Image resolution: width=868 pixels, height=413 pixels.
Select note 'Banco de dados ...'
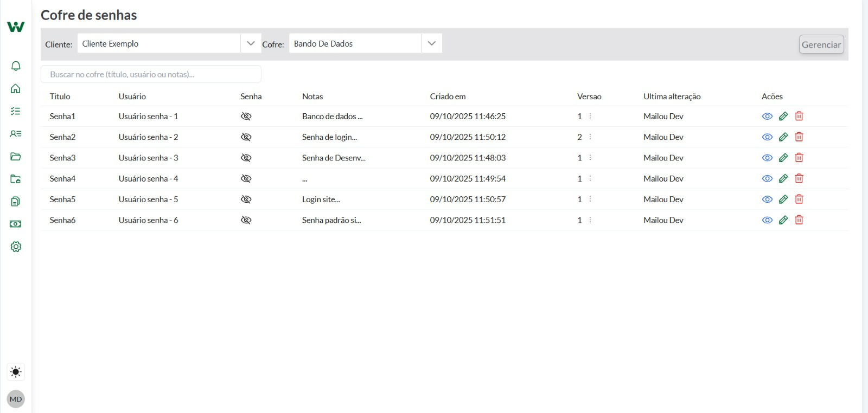333,117
